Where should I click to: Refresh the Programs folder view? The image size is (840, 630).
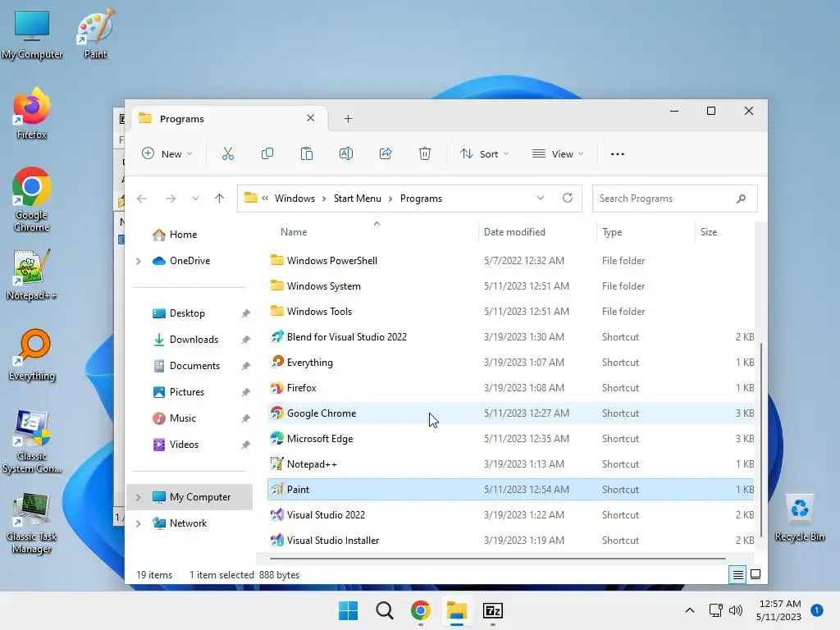tap(568, 198)
